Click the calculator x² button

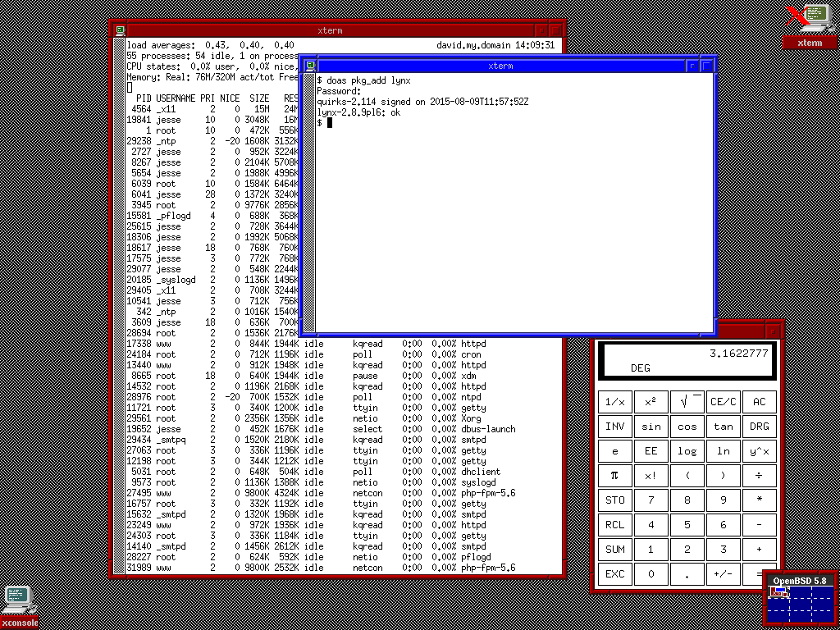coord(651,402)
